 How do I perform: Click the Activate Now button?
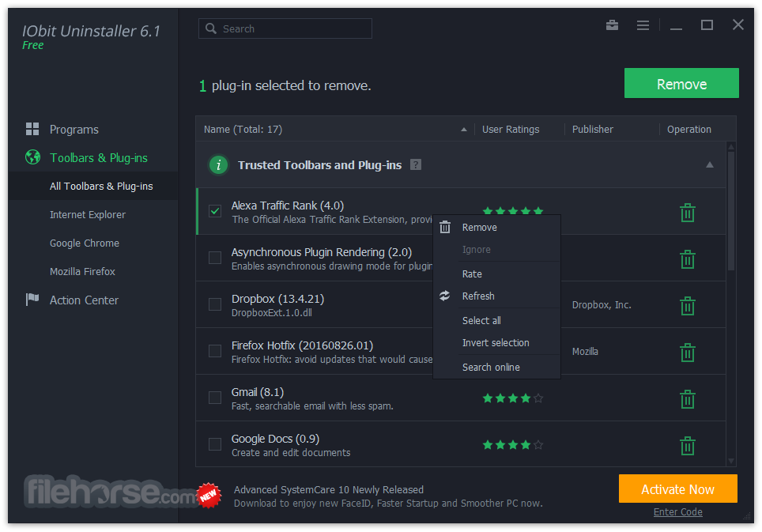pyautogui.click(x=677, y=489)
